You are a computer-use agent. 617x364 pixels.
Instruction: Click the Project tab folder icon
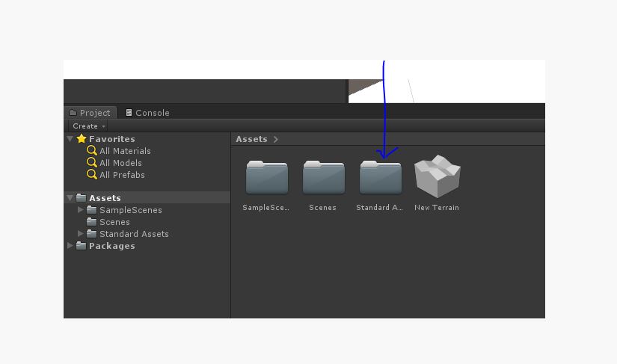click(x=73, y=113)
